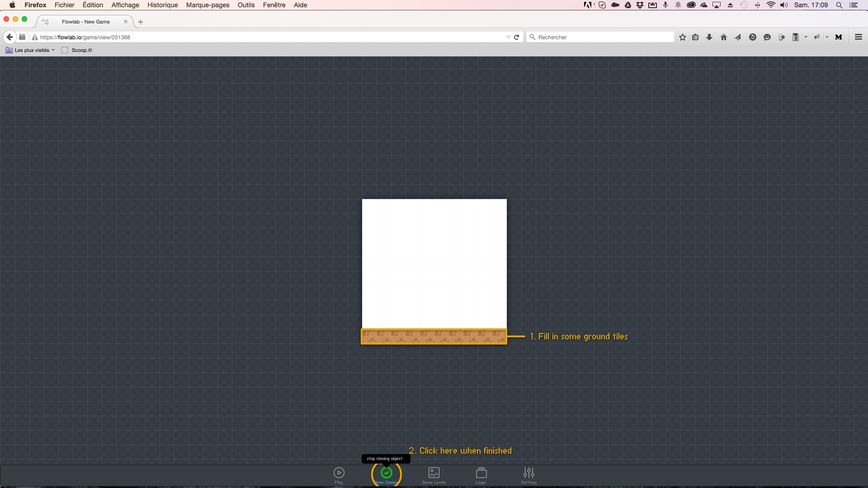Open the Affichage menu
This screenshot has height=488, width=868.
click(x=125, y=5)
